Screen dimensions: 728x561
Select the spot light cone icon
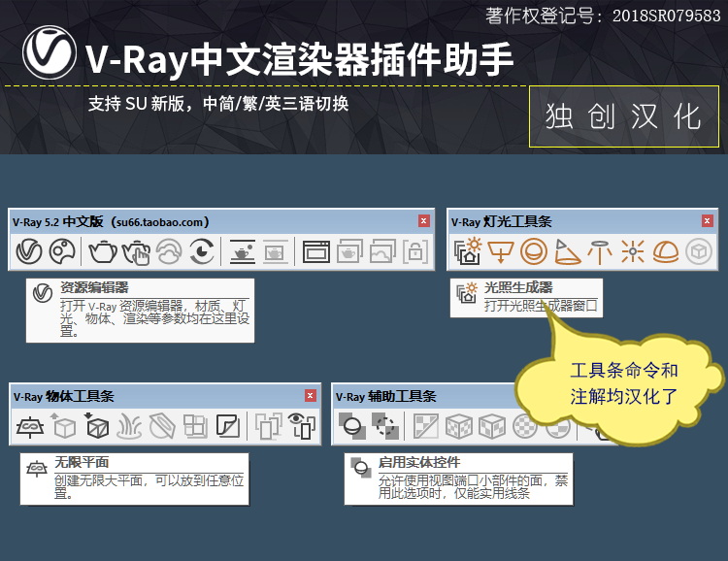click(567, 251)
